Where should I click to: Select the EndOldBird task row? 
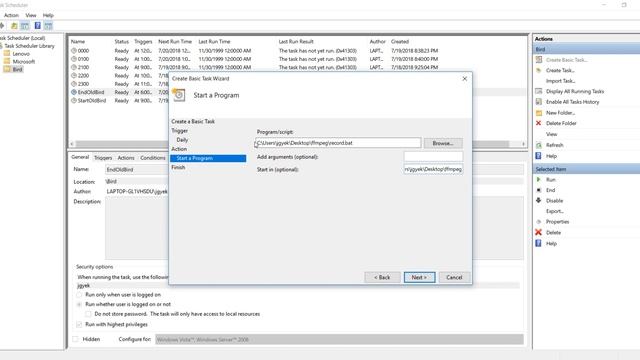coord(91,92)
